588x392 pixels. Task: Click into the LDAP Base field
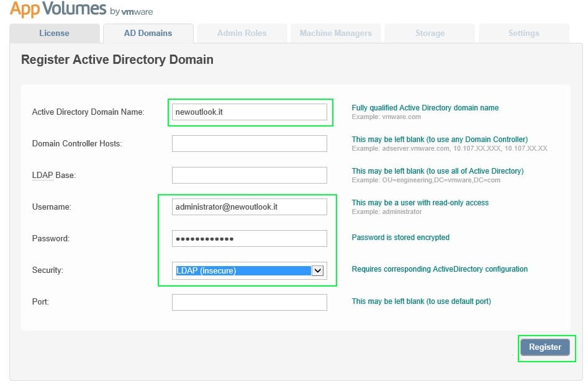[x=249, y=175]
